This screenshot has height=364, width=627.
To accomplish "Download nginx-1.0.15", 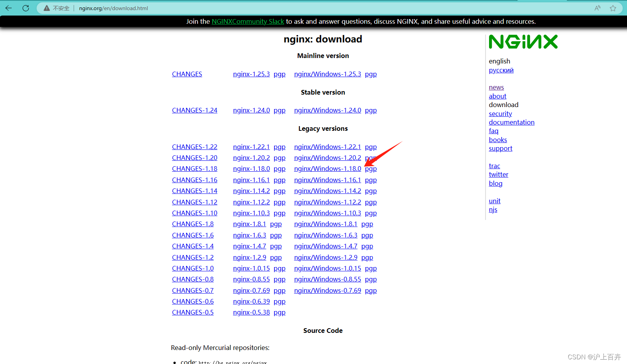I will point(251,268).
